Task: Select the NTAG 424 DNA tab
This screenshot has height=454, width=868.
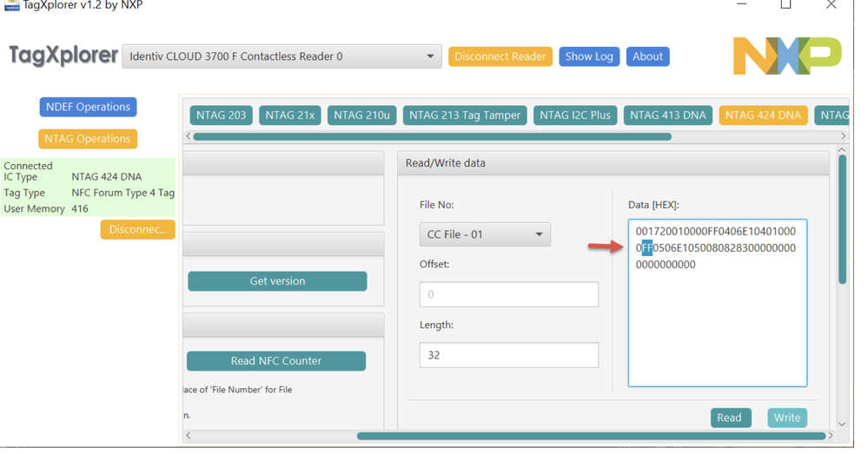Action: point(763,115)
